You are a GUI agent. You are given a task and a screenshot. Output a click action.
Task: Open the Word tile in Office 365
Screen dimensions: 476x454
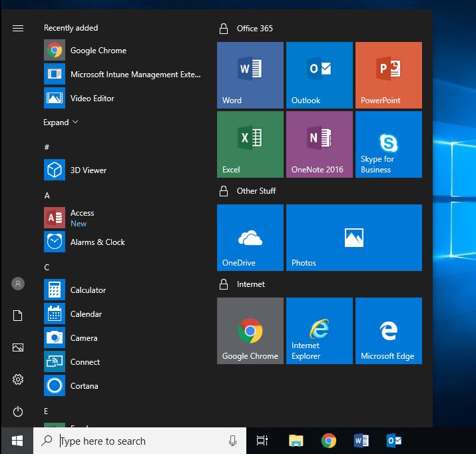point(250,75)
